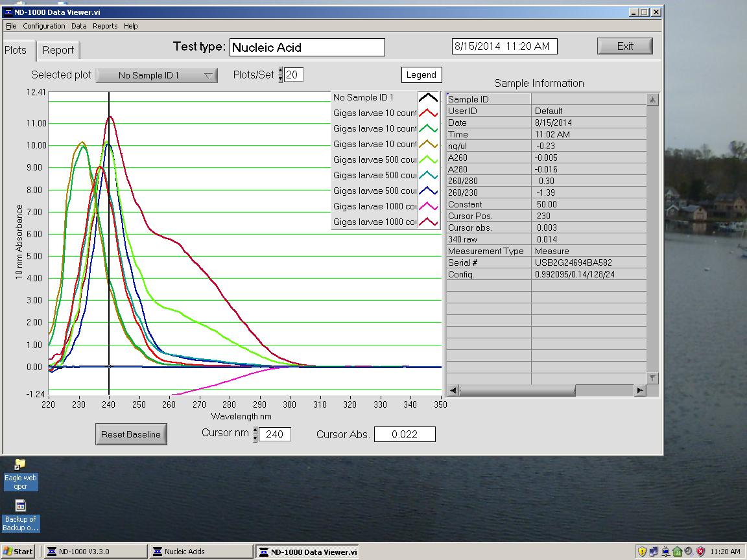Switch to the Report tab
The height and width of the screenshot is (560, 747).
58,50
